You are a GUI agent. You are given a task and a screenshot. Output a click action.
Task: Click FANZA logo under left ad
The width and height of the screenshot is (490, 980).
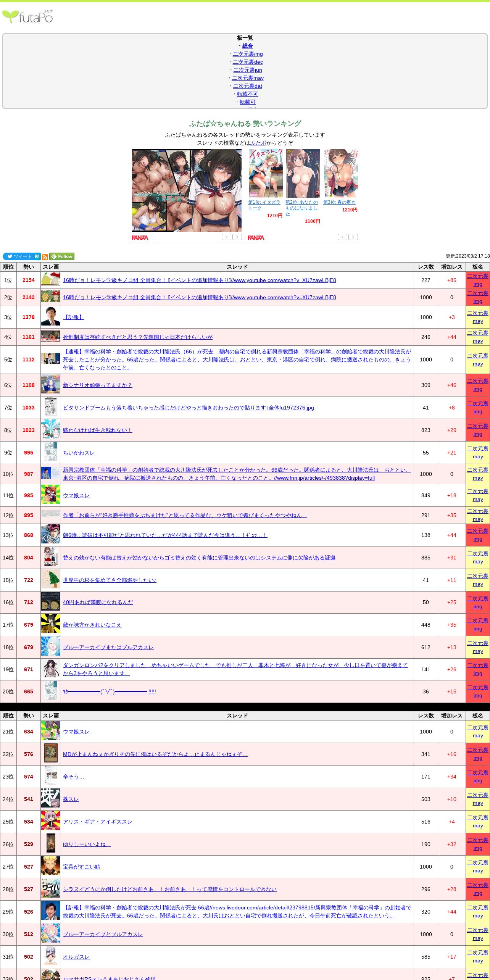coord(140,238)
